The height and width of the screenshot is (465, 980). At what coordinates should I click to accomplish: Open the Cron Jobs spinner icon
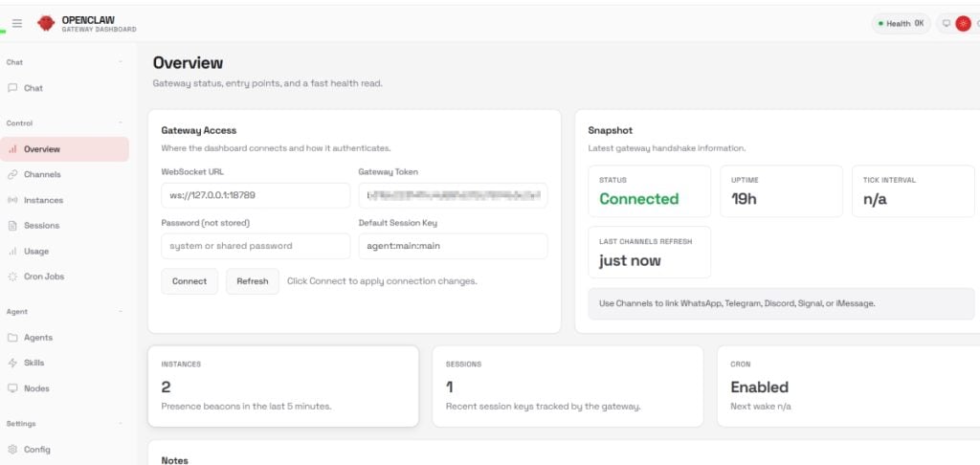point(12,277)
